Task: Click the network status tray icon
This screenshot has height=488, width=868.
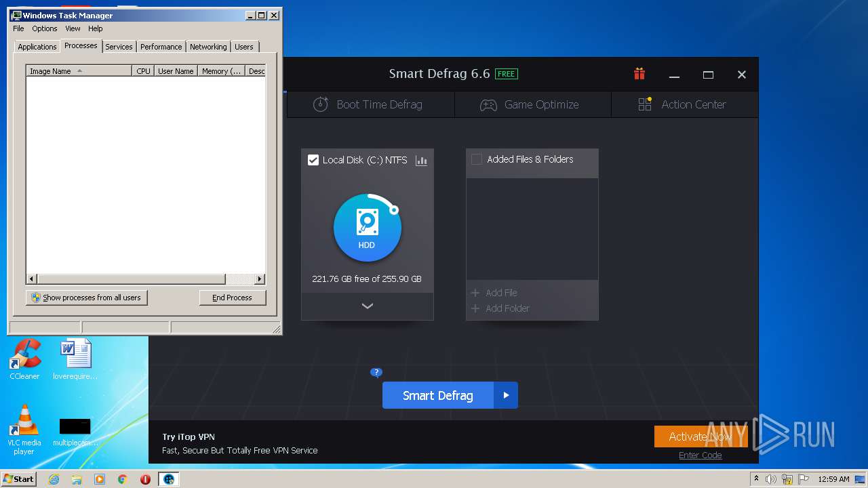Action: 787,479
